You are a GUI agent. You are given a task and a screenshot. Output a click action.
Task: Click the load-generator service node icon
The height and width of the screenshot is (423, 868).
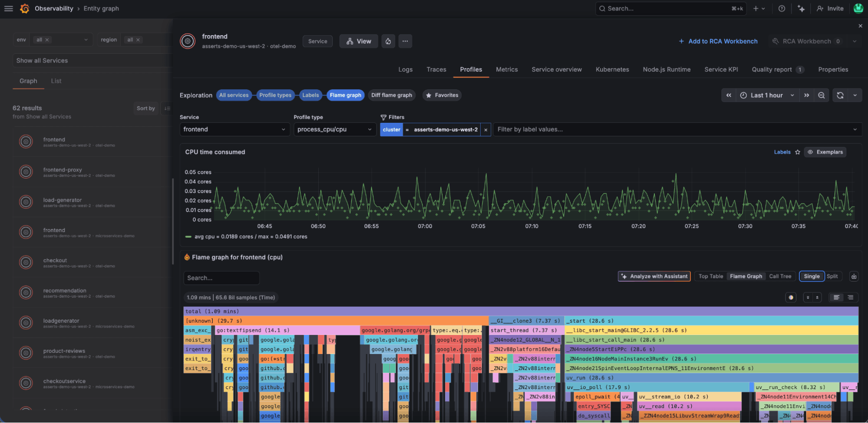[x=26, y=202]
